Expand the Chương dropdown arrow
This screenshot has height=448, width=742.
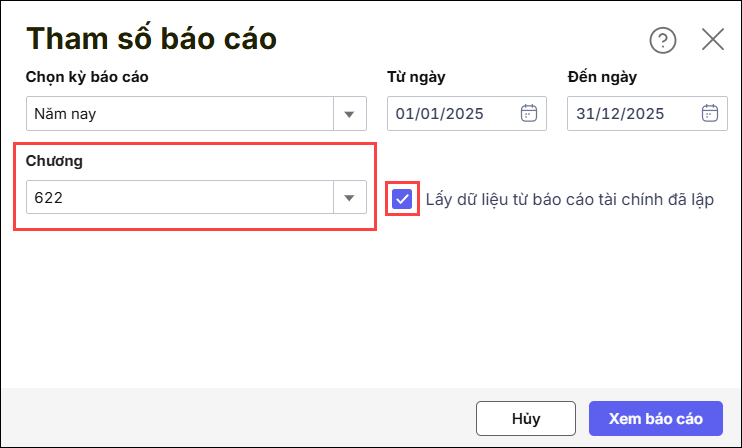(349, 198)
